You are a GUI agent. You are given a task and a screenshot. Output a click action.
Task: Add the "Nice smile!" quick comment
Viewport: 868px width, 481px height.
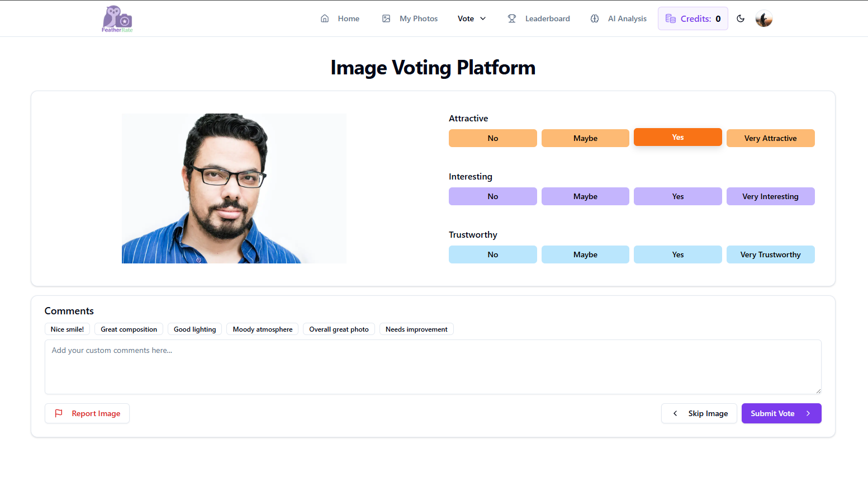[67, 329]
